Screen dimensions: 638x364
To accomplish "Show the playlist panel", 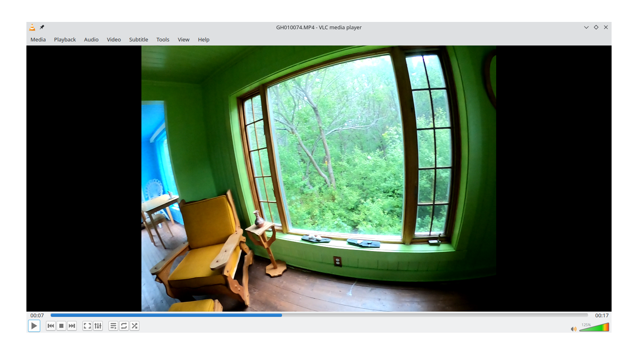I will pyautogui.click(x=113, y=326).
